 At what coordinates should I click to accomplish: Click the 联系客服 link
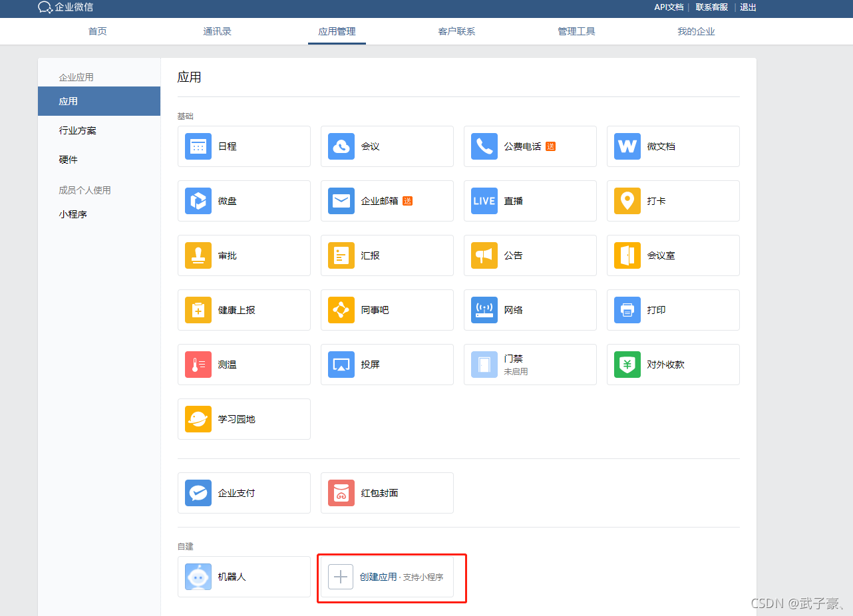coord(712,7)
